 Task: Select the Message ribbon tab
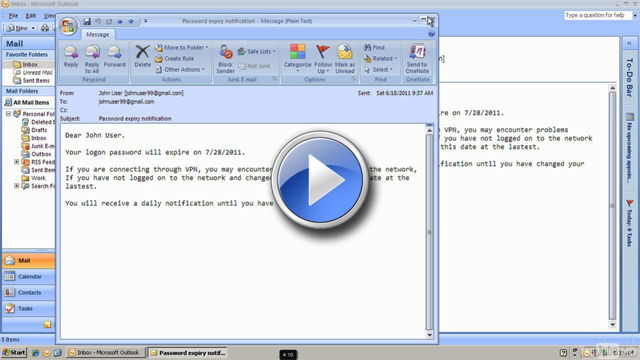(98, 35)
